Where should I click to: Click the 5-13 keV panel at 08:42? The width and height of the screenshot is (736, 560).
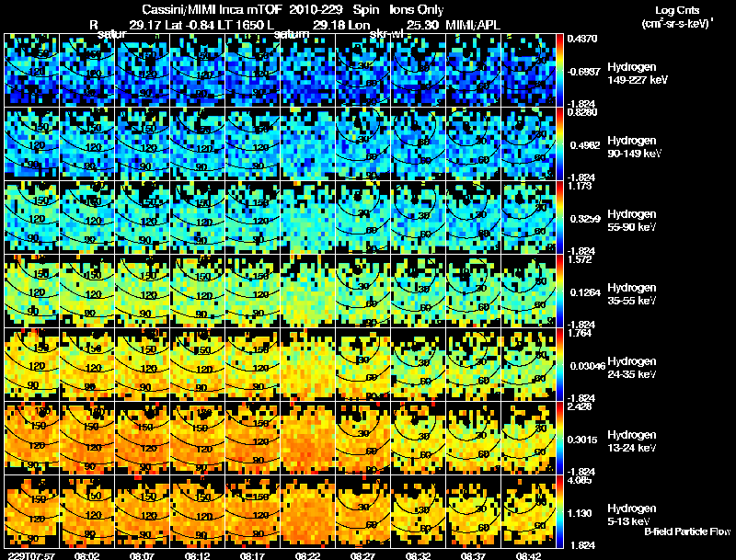point(528,512)
